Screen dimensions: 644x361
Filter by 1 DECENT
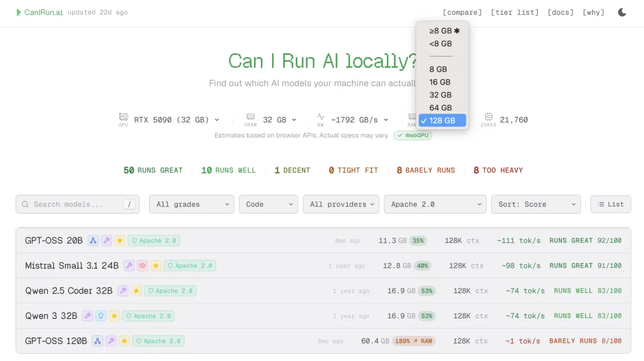[x=292, y=170]
